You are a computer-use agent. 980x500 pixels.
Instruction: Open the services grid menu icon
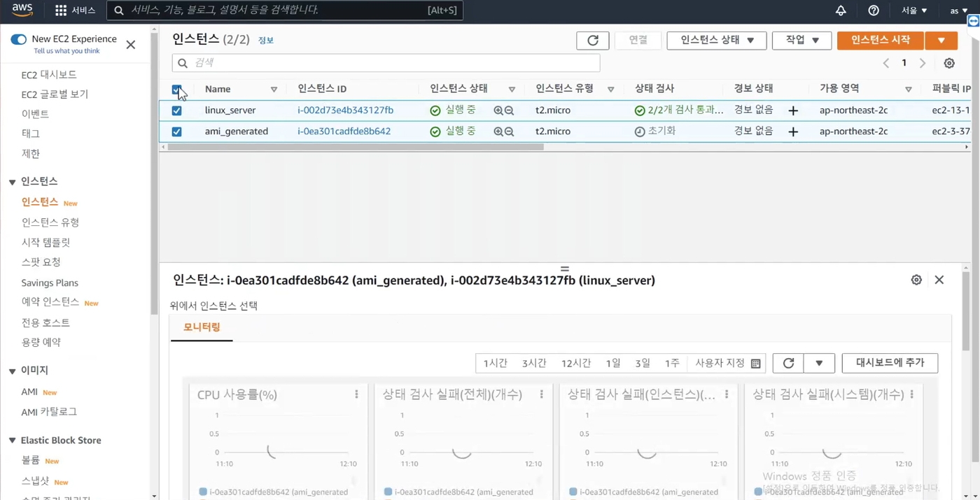[61, 10]
